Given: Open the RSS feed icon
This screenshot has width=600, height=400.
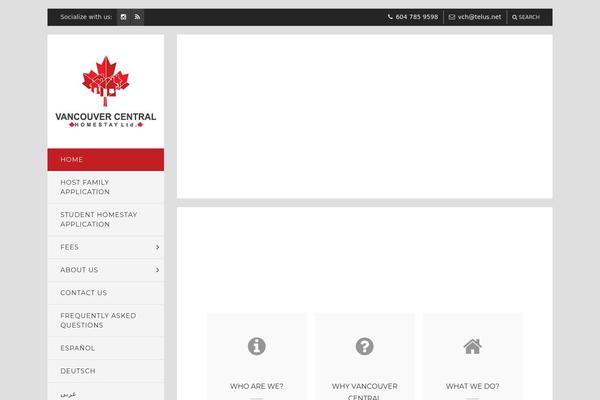Looking at the screenshot, I should point(137,17).
